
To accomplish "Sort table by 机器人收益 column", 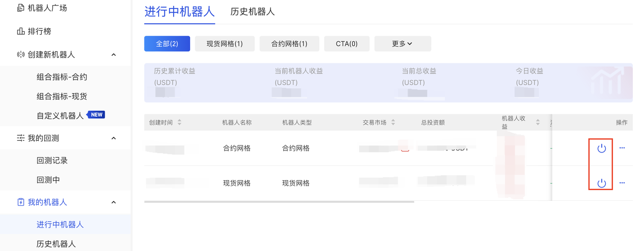I will tap(538, 122).
